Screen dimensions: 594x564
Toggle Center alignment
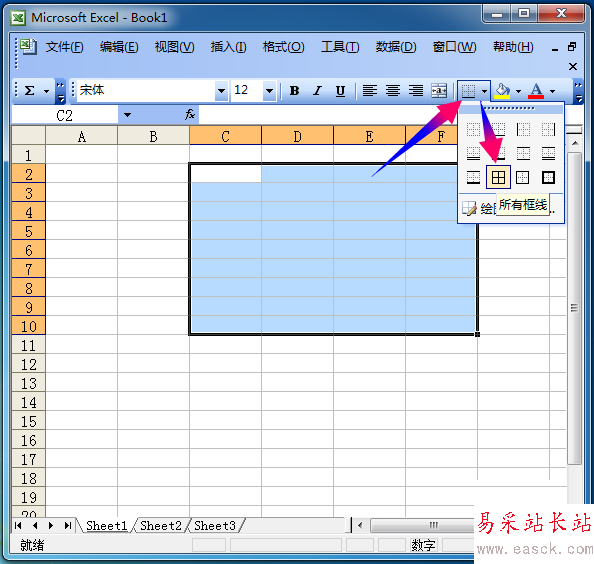[393, 91]
